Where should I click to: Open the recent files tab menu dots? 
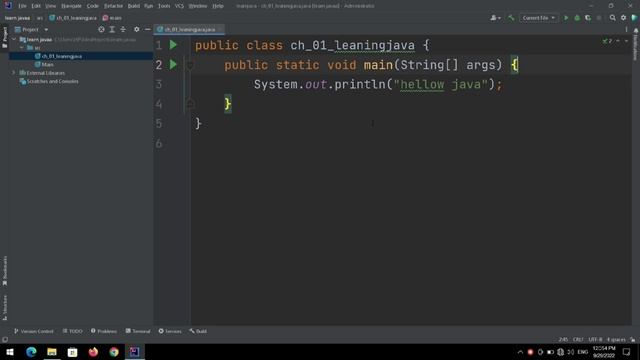pyautogui.click(x=626, y=29)
